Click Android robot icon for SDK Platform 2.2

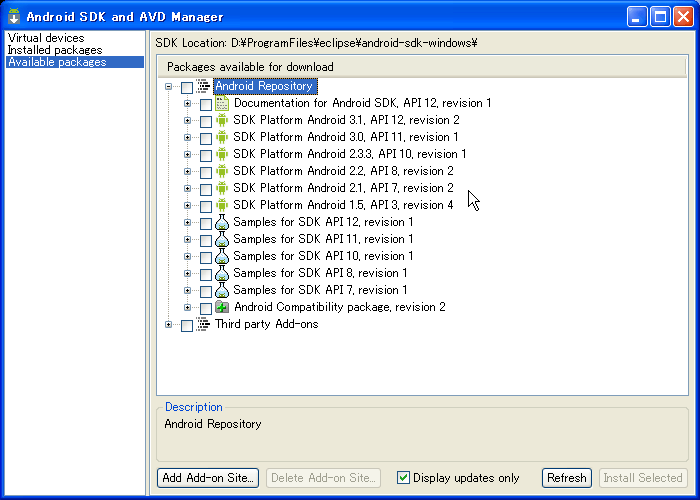click(222, 171)
